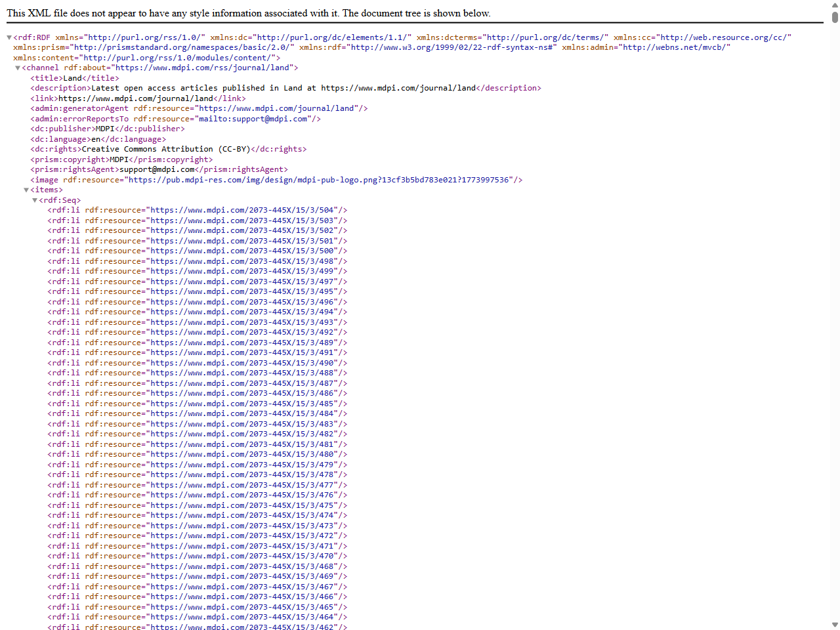The image size is (840, 630).
Task: Click the admin:errorReportsTo mailto line
Action: pyautogui.click(x=175, y=119)
